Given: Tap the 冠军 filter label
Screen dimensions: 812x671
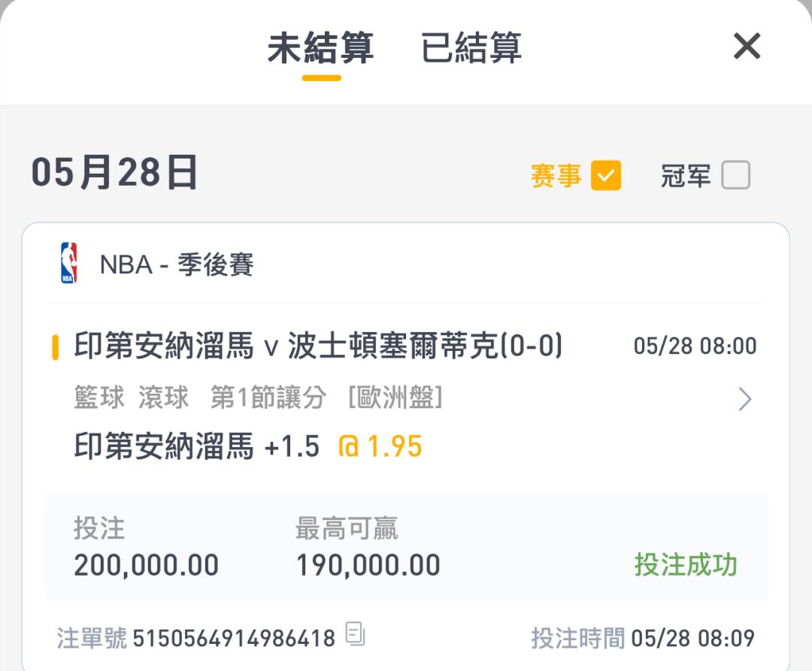Looking at the screenshot, I should (x=685, y=175).
